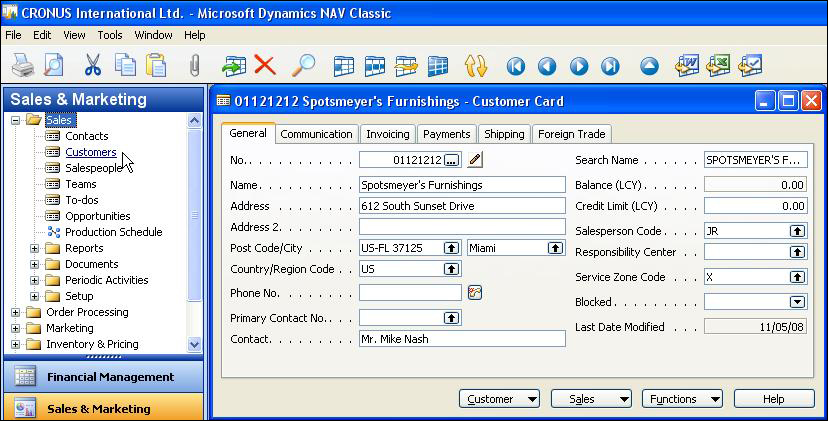Open the Functions menu button
The width and height of the screenshot is (828, 421).
682,399
